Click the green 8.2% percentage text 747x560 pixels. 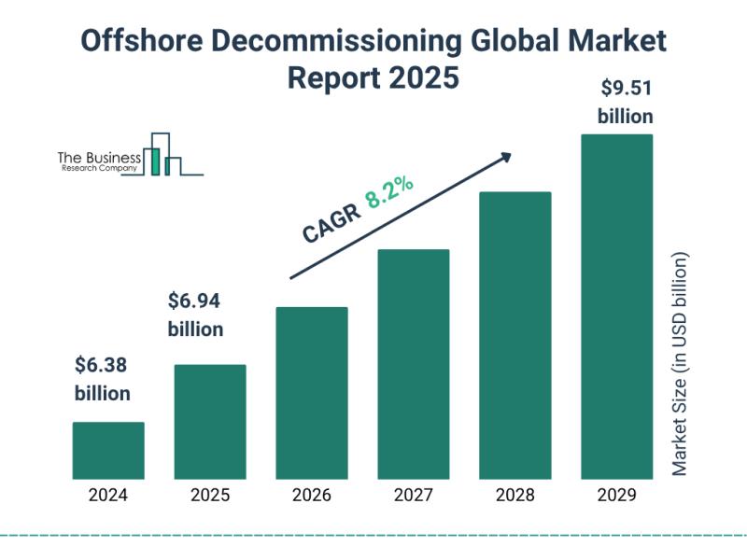[389, 191]
